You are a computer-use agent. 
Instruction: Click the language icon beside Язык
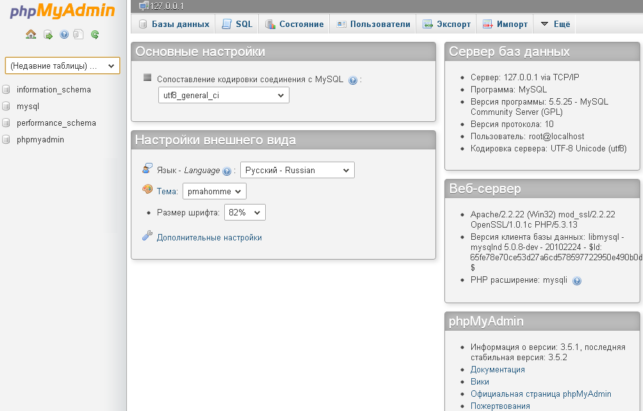147,168
